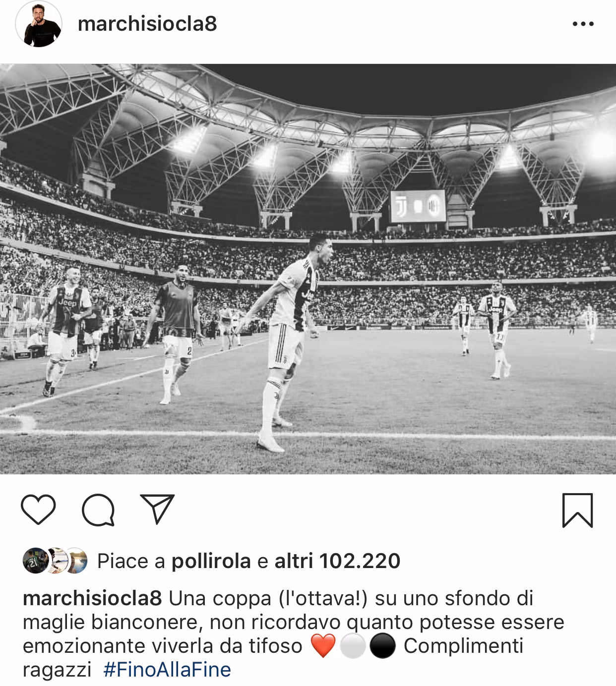Share post via the paper plane icon
The image size is (616, 686).
tap(157, 509)
